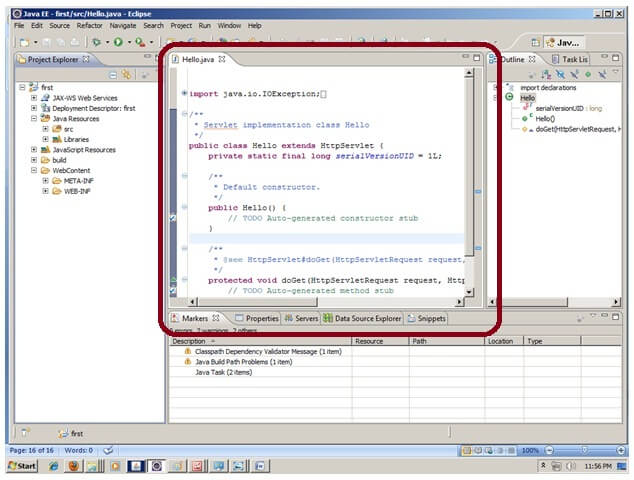Open the Navigate menu
The image size is (634, 480).
[123, 25]
